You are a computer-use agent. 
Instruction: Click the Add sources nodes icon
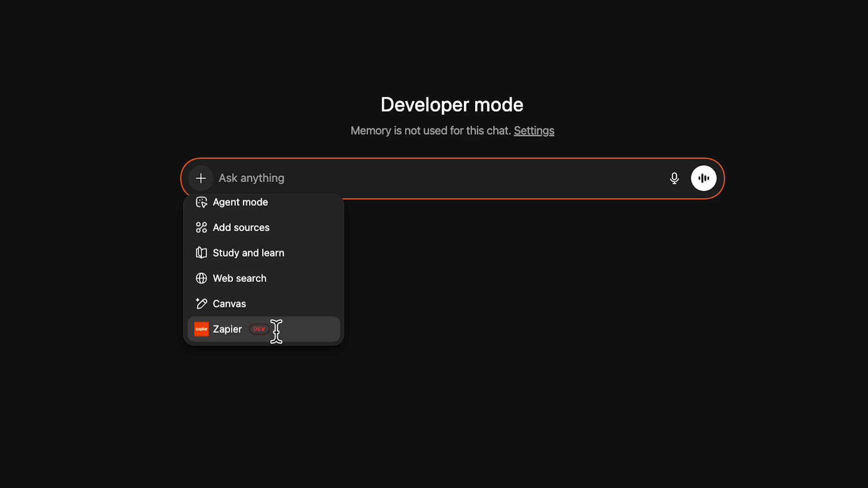coord(201,227)
